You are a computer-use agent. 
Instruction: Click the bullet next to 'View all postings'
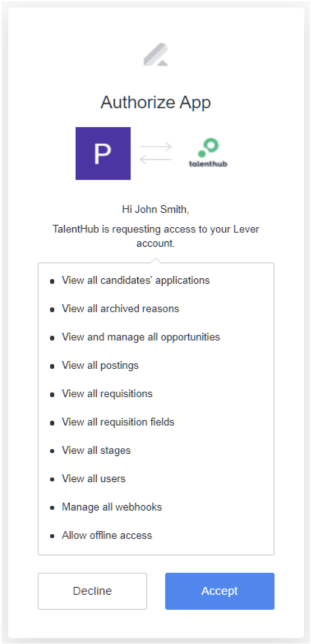click(x=52, y=365)
